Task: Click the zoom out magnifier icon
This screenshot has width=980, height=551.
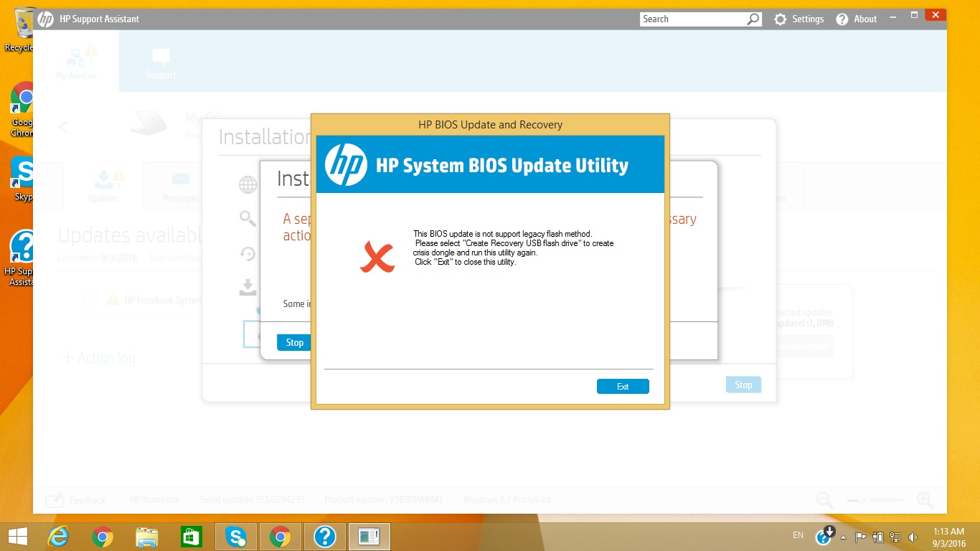Action: coord(824,500)
